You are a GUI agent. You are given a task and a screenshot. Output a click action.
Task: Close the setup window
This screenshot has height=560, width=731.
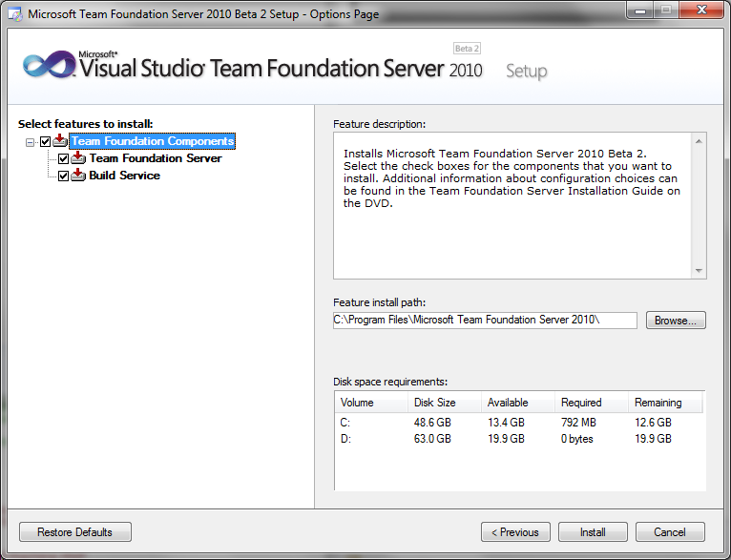coord(701,10)
